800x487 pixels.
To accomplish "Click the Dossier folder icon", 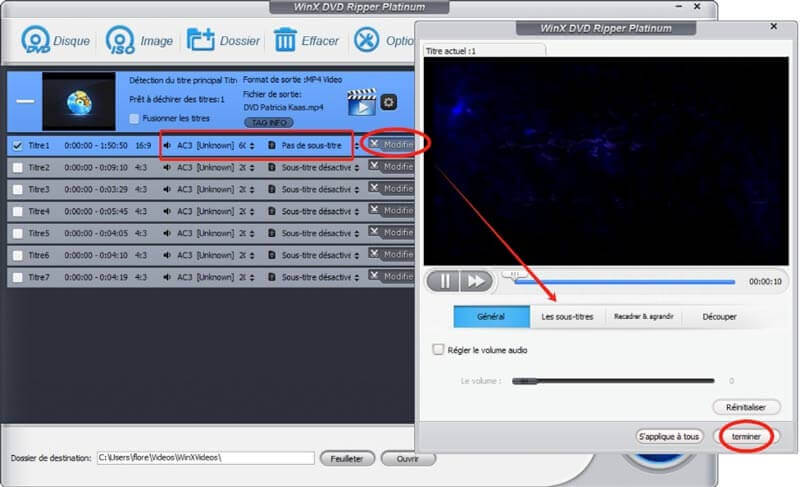I will pyautogui.click(x=200, y=40).
